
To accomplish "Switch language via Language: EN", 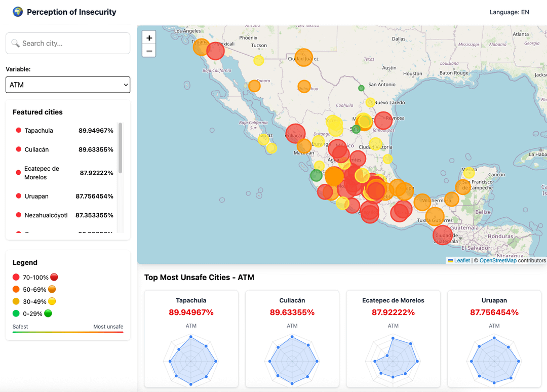I will (x=509, y=12).
